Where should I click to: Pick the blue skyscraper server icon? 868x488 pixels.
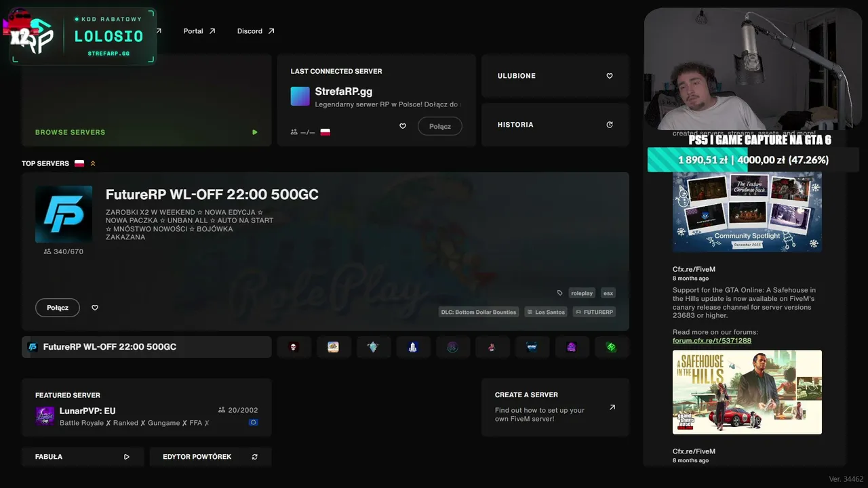[x=412, y=347]
